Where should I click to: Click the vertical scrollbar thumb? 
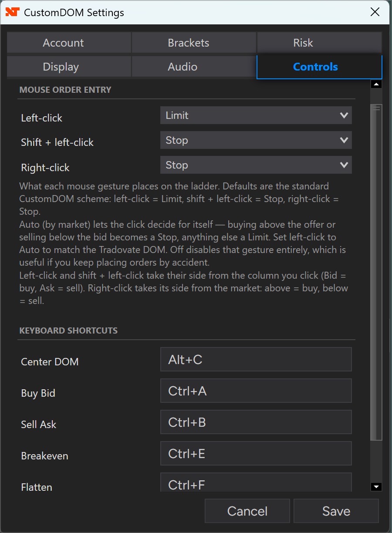click(376, 272)
